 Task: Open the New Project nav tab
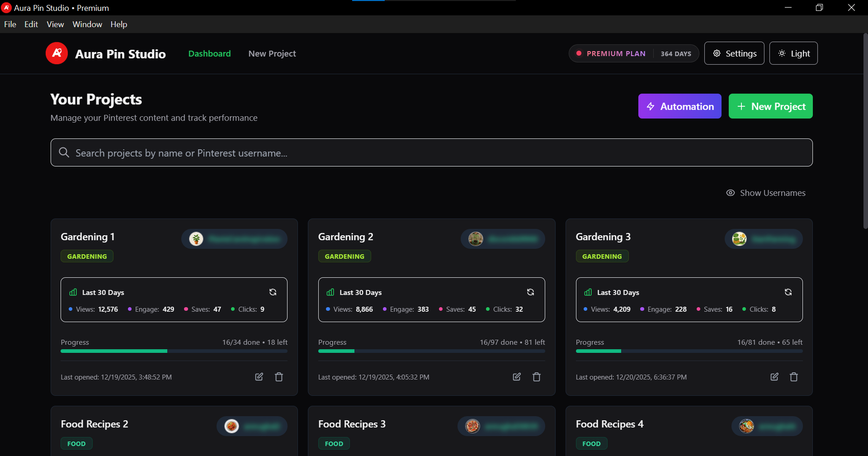[272, 53]
